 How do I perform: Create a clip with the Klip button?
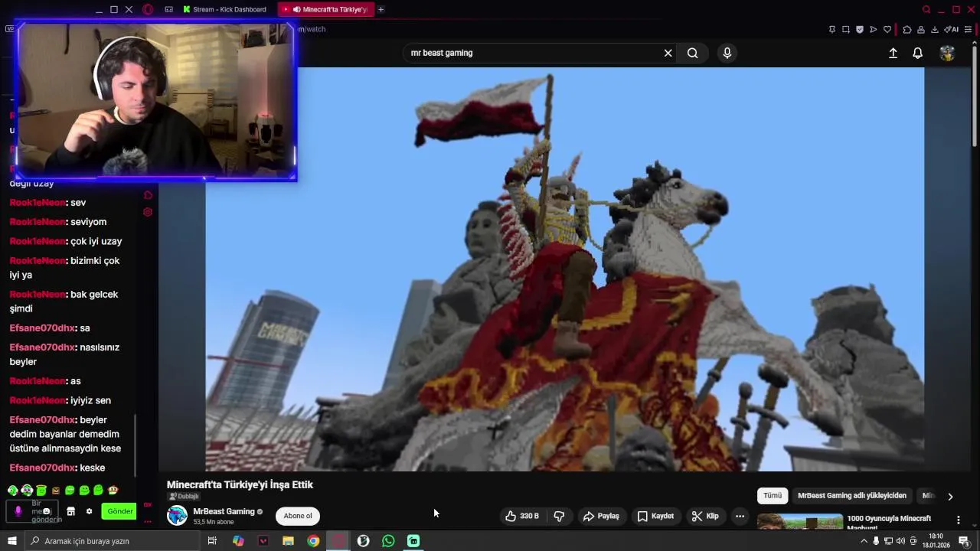point(705,516)
